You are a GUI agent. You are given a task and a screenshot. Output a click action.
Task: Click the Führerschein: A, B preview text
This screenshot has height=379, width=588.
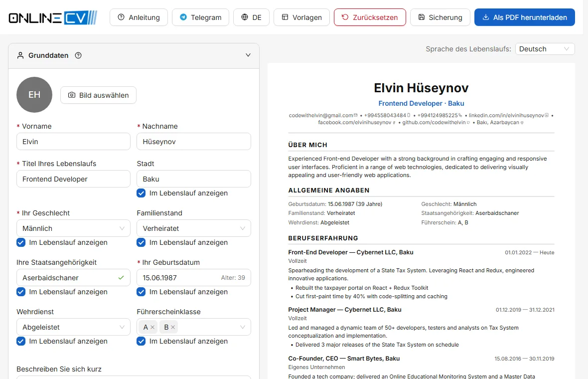click(445, 222)
